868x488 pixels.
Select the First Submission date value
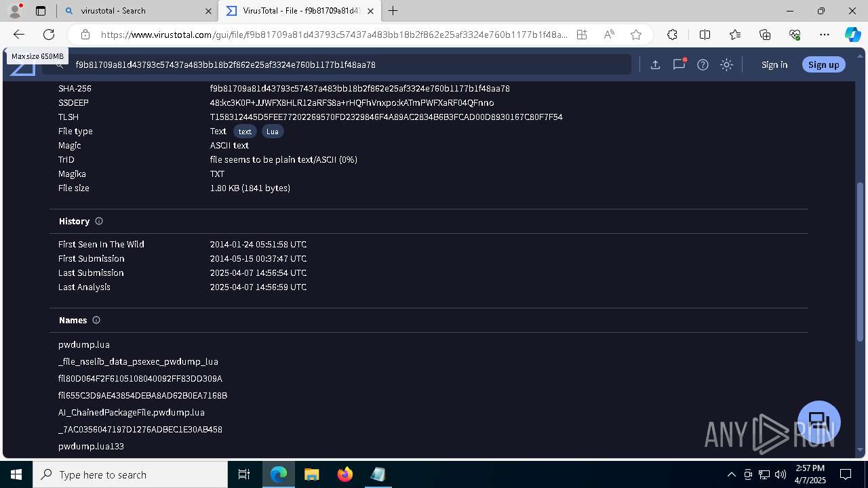(x=258, y=259)
